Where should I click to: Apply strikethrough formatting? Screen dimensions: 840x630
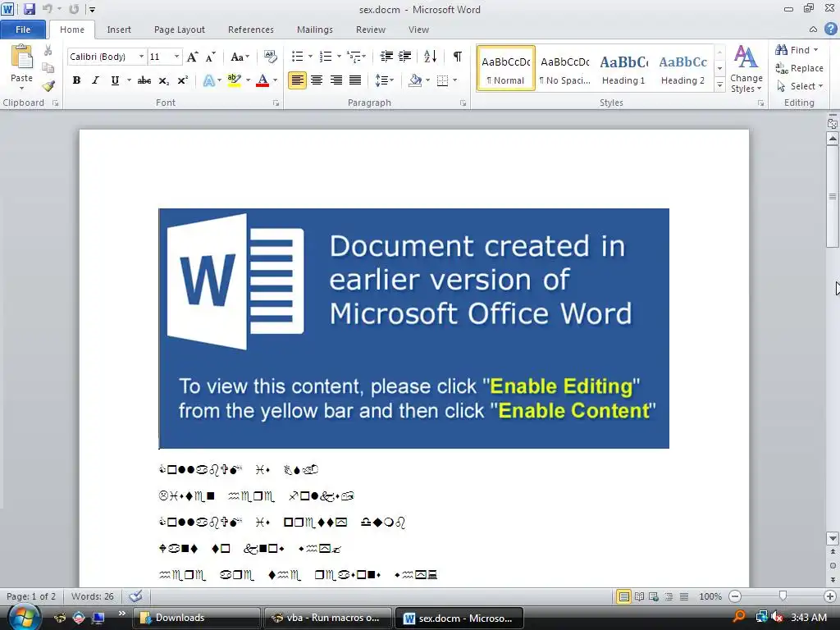[x=144, y=80]
